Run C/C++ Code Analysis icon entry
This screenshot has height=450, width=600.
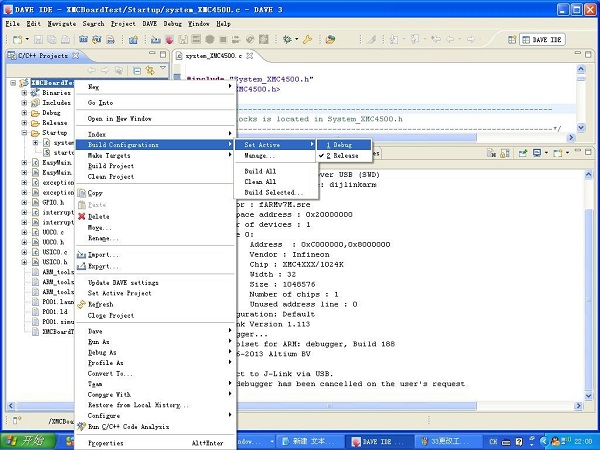tap(130, 426)
